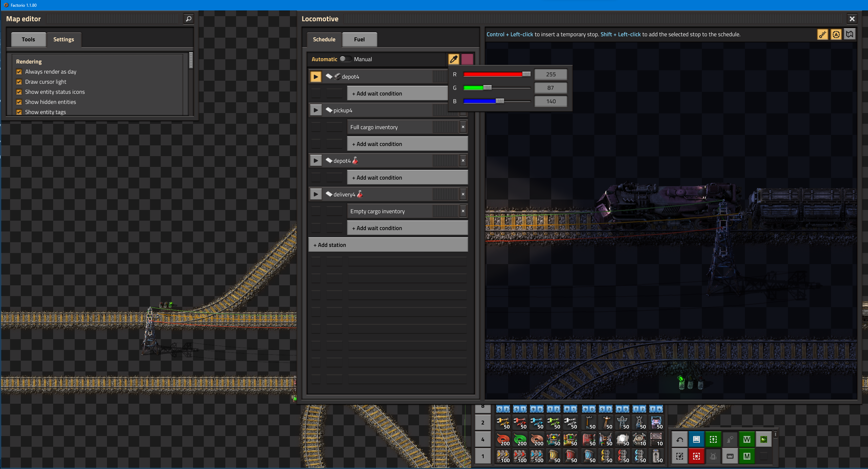Click go-to-station play button for first depot4
This screenshot has width=868, height=469.
click(x=316, y=76)
